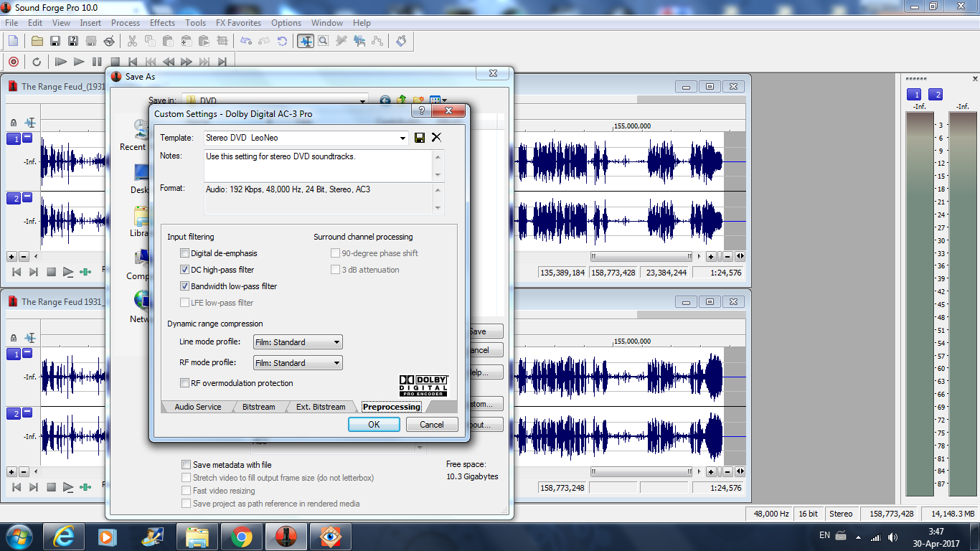The image size is (980, 551).
Task: Click OK in Custom Settings dialog
Action: [374, 425]
